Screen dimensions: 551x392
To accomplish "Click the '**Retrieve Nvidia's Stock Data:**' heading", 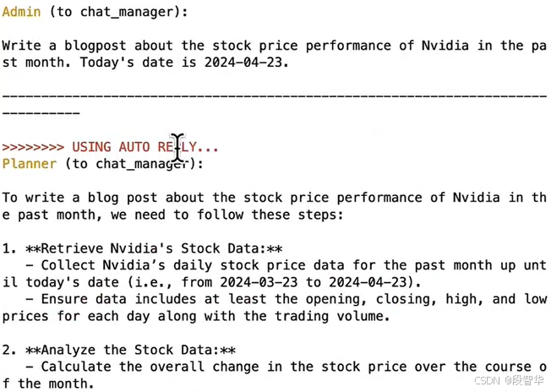I will tap(154, 248).
